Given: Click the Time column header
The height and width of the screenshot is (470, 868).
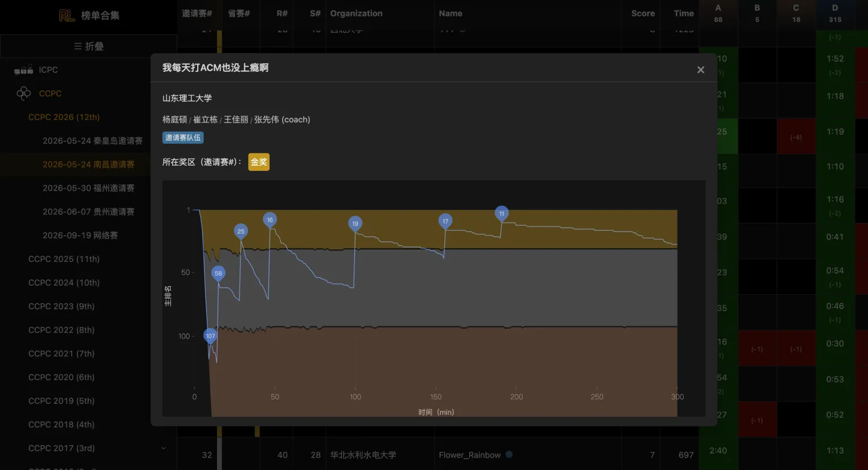Looking at the screenshot, I should pyautogui.click(x=684, y=14).
